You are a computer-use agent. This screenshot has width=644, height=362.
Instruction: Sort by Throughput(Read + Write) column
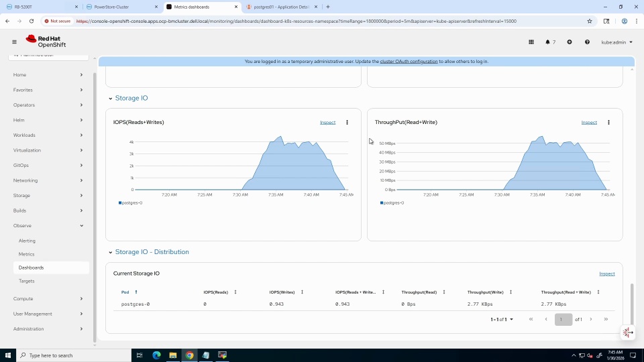pos(570,292)
